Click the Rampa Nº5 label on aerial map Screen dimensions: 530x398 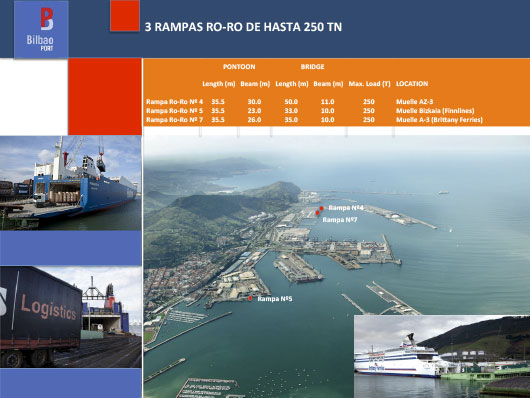coord(275,299)
